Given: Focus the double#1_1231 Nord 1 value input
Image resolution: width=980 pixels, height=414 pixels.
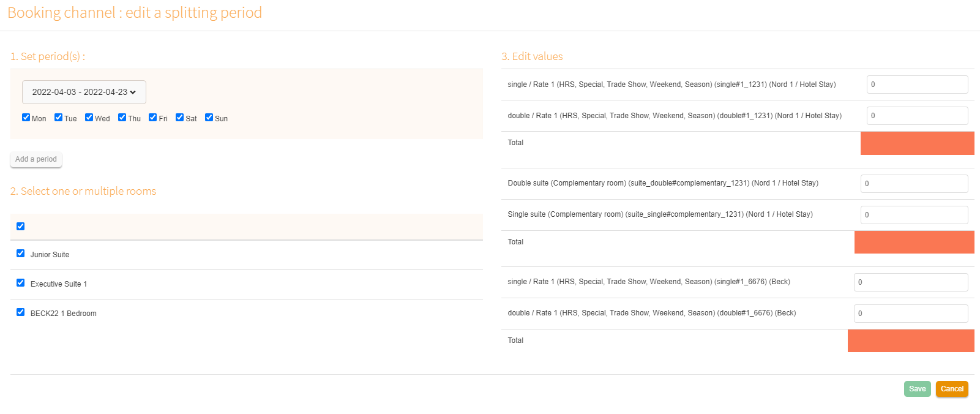Looking at the screenshot, I should (917, 116).
